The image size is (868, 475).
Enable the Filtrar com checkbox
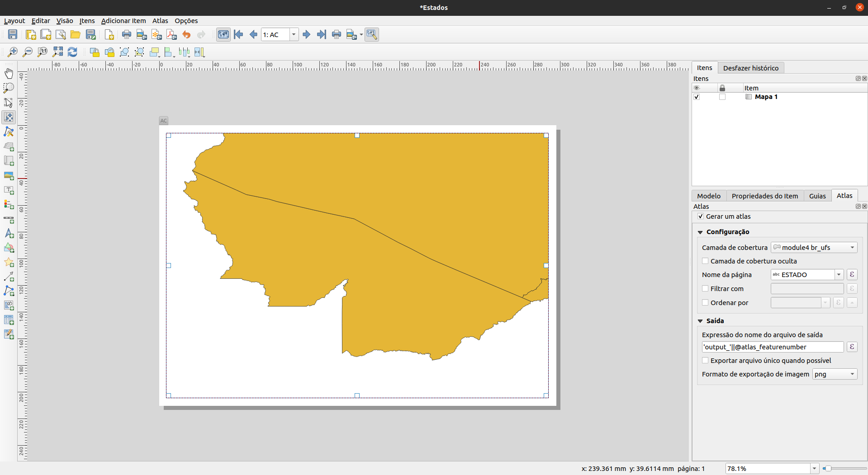point(705,288)
